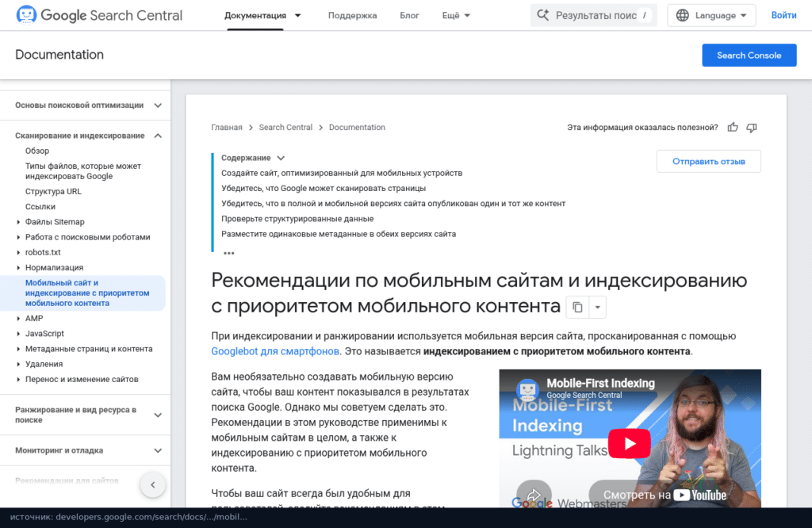812x528 pixels.
Task: Click the Documentation page header title
Action: (x=59, y=55)
